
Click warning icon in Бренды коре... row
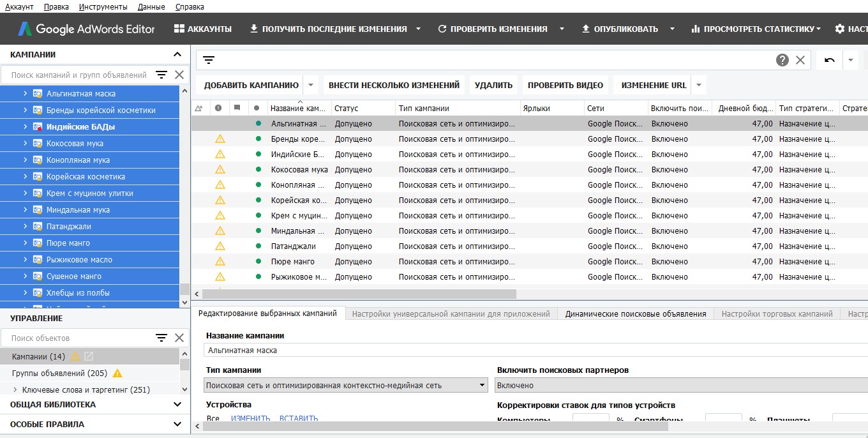coord(220,139)
